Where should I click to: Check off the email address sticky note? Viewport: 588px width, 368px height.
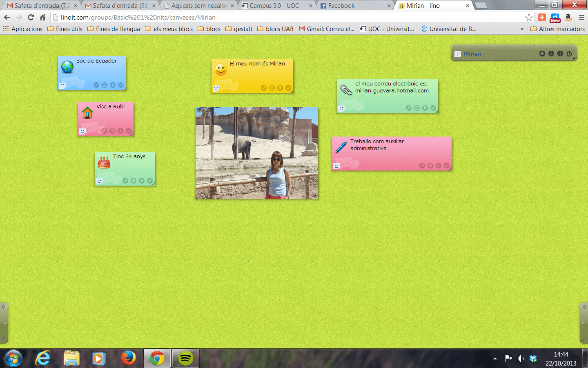(433, 108)
